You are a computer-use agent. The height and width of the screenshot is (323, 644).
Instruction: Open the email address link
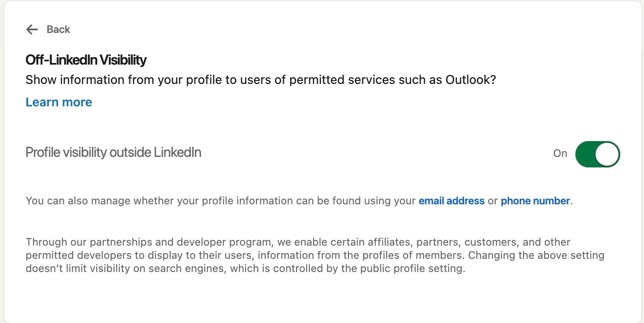click(x=451, y=201)
